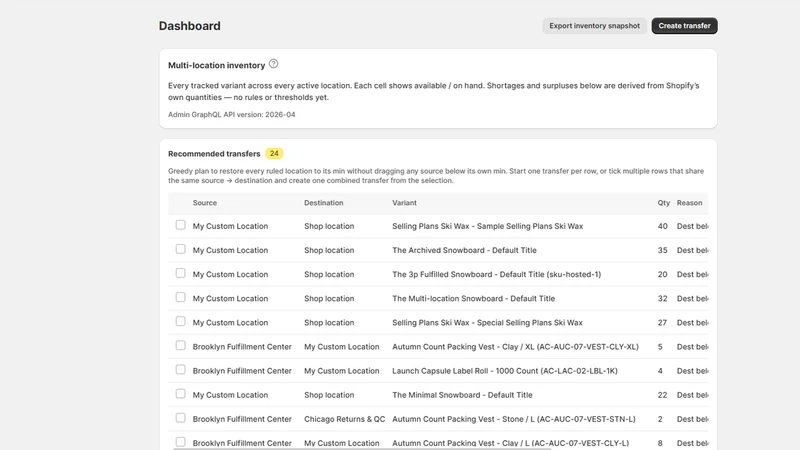This screenshot has height=450, width=800.
Task: Select The Archived Snowboard row checkbox
Action: (x=181, y=249)
